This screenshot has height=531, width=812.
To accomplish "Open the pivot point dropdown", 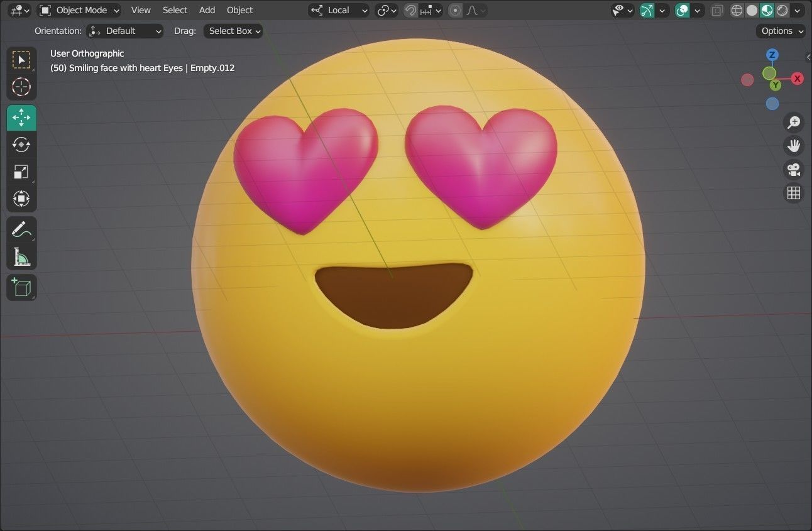I will coord(387,10).
